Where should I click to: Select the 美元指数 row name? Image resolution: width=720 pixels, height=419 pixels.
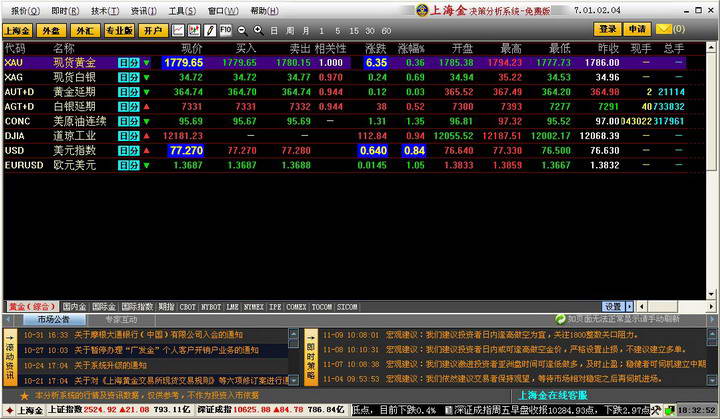coord(74,151)
